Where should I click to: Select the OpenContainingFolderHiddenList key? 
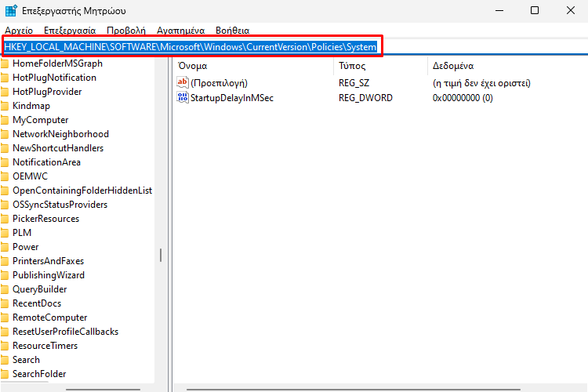tap(82, 191)
